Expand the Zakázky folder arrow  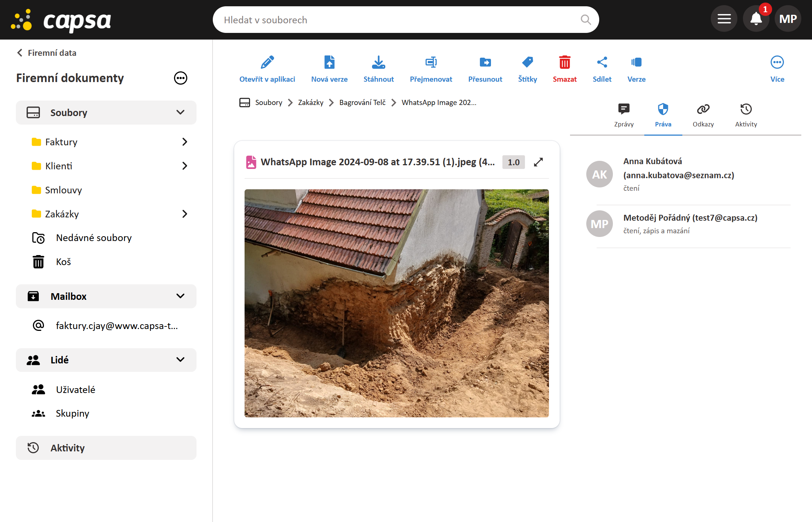(x=185, y=214)
